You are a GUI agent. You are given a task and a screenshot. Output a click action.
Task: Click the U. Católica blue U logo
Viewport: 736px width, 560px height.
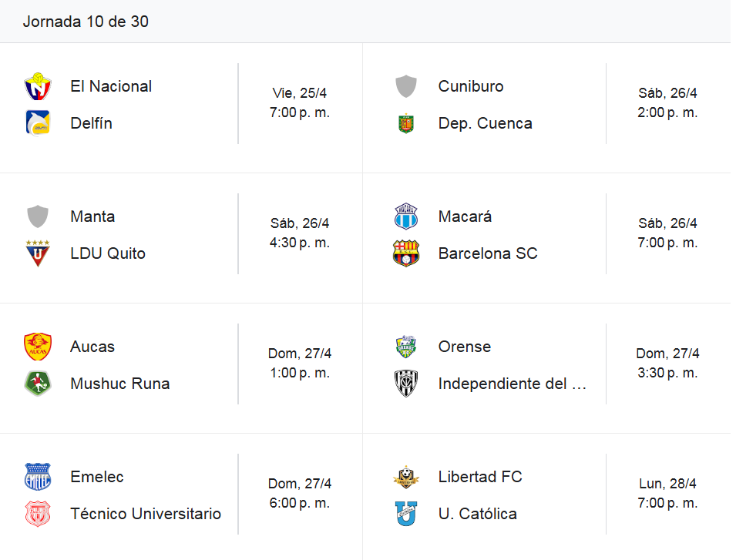click(406, 514)
